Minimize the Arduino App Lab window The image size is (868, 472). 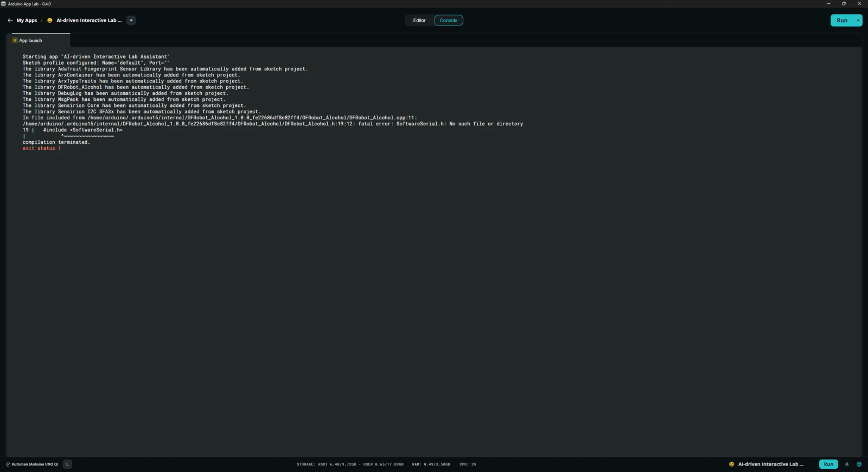[828, 4]
